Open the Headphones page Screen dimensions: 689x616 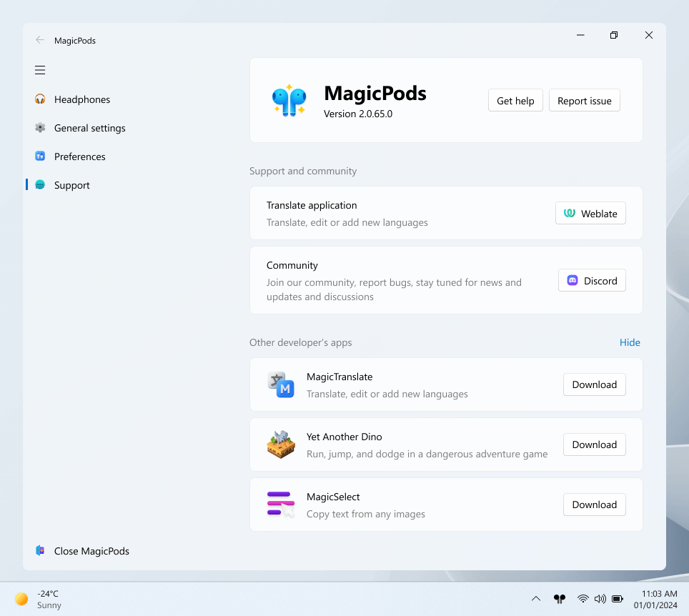82,99
